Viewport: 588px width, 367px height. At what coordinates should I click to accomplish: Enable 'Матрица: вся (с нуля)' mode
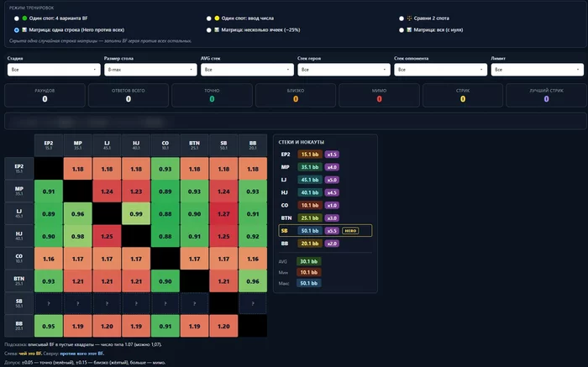(402, 30)
